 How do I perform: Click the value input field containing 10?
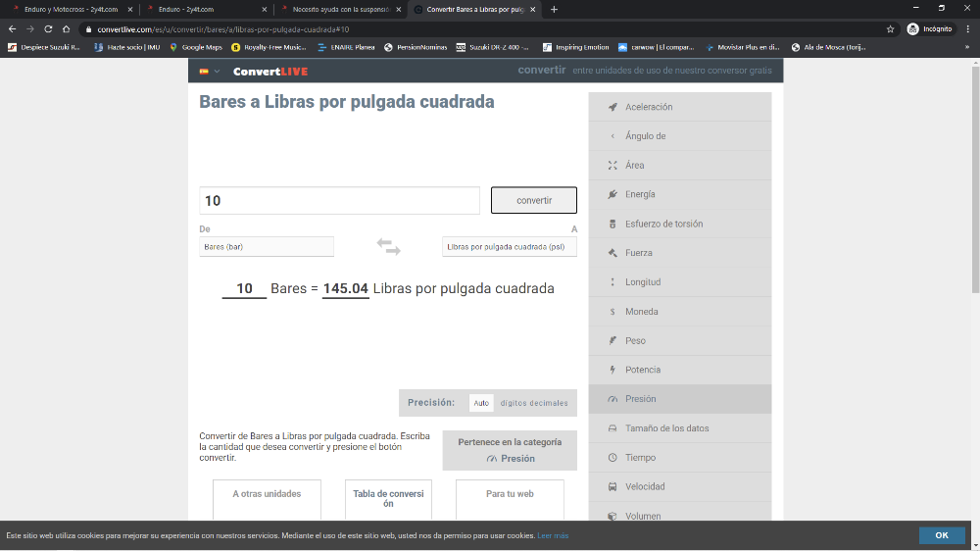coord(339,200)
